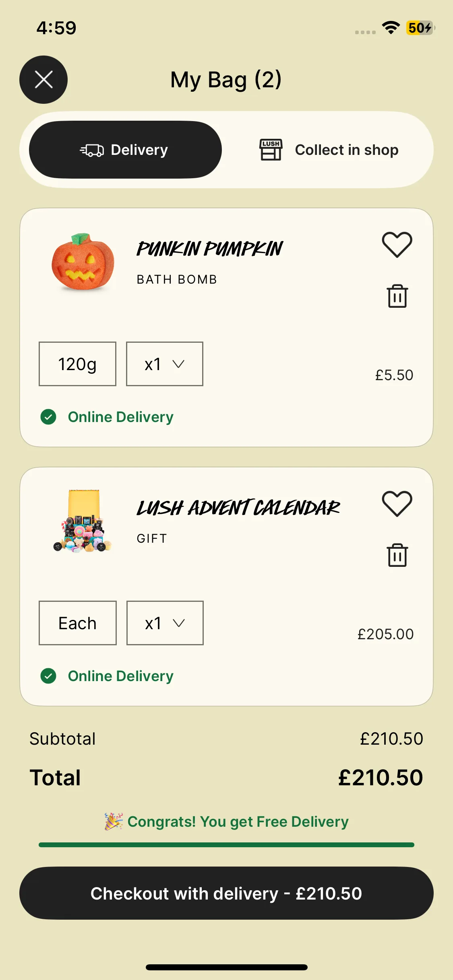Select the Each size option

pos(78,623)
